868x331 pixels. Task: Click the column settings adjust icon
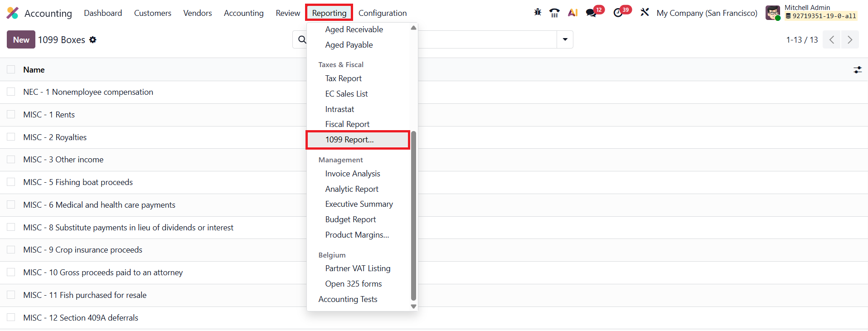pyautogui.click(x=858, y=70)
